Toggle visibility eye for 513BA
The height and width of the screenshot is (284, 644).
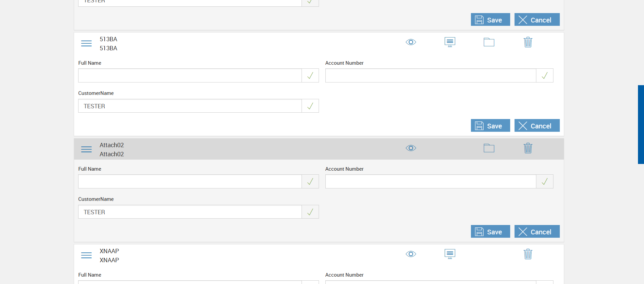coord(411,42)
